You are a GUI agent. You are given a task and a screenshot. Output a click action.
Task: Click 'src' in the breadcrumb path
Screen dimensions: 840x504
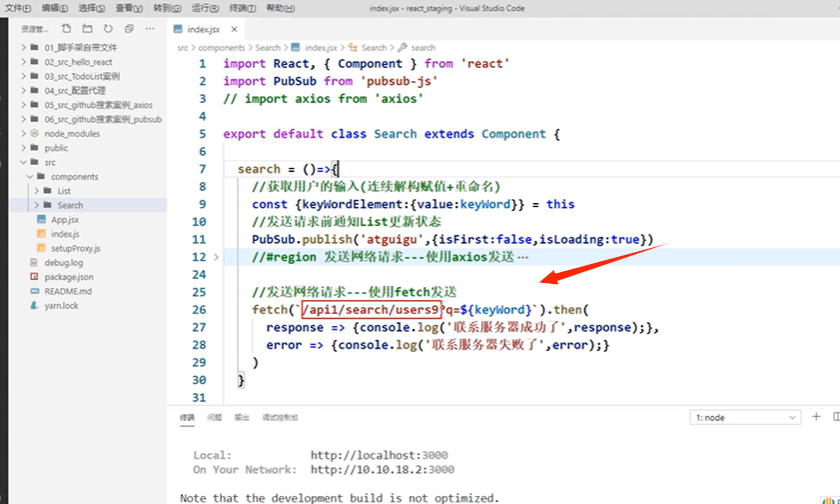pyautogui.click(x=183, y=48)
